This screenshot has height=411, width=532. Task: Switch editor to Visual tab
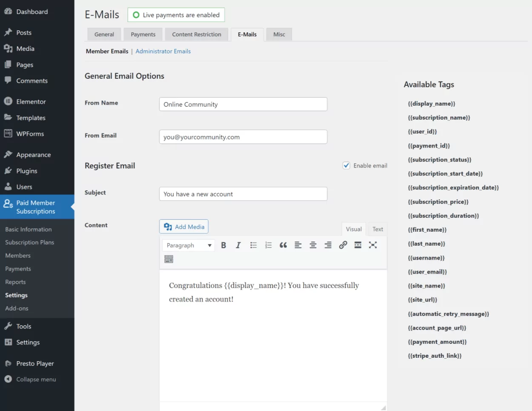click(x=354, y=229)
